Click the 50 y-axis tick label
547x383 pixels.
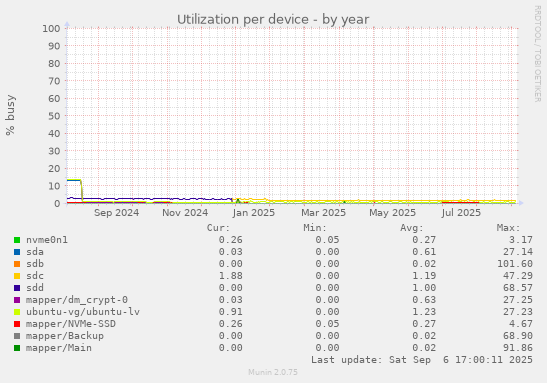[x=54, y=116]
